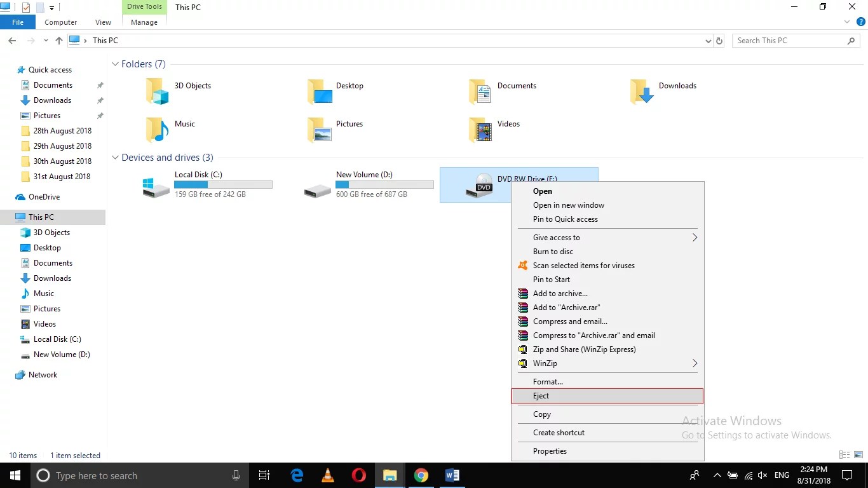Collapse the Folders (7) section
Screen dimensions: 868x488
point(115,64)
